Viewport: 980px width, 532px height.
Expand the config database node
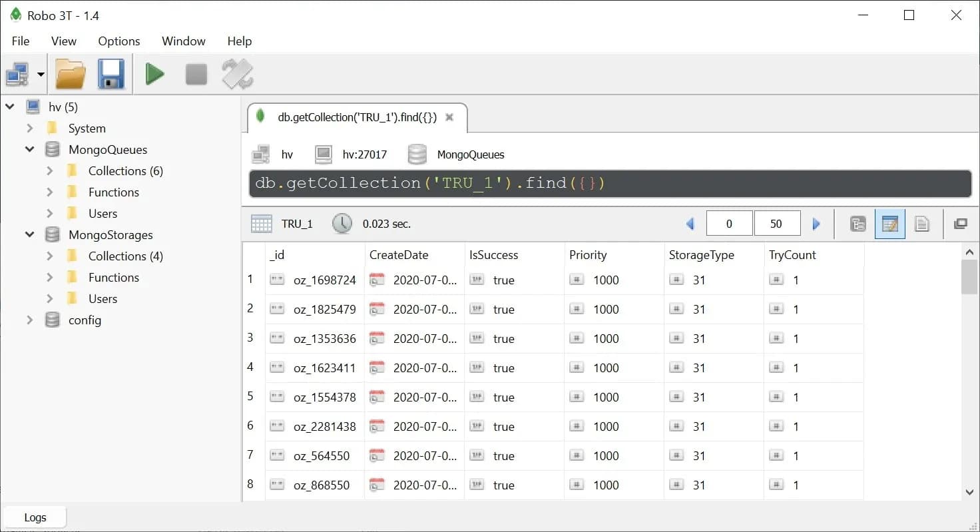pos(30,320)
